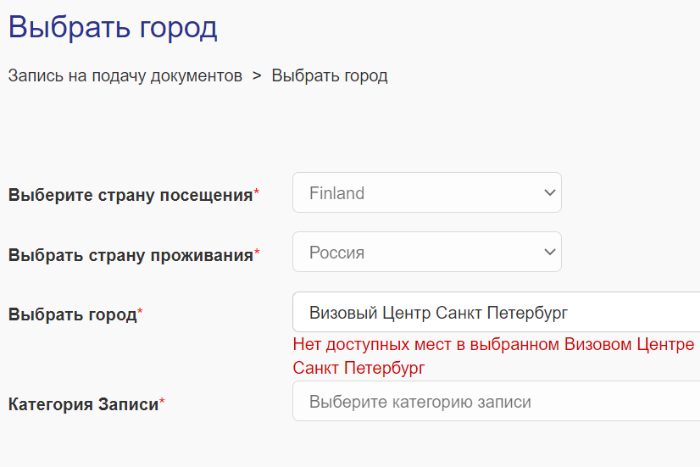Click the Выбрать город breadcrumb item
Viewport: 700px width, 467px height.
coord(330,76)
